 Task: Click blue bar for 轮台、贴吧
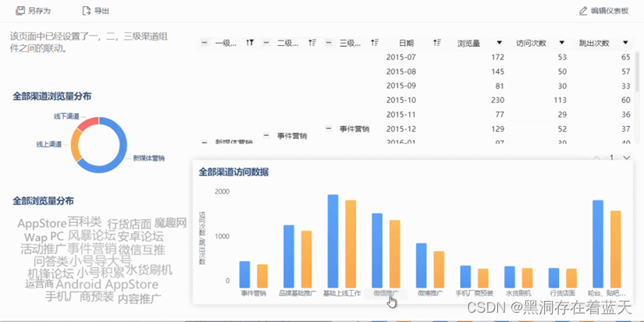[x=598, y=244]
